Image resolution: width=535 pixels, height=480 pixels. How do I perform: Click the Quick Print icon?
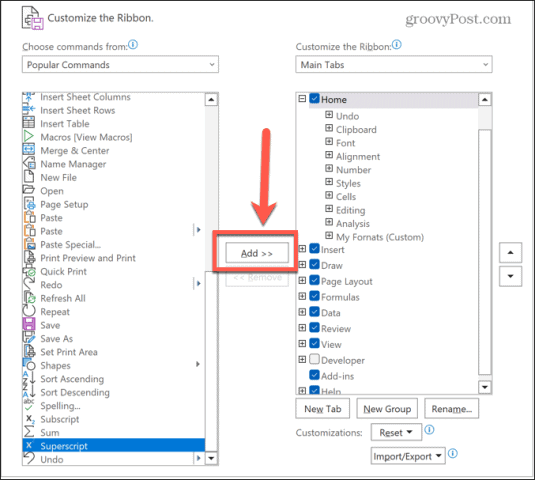click(x=30, y=271)
